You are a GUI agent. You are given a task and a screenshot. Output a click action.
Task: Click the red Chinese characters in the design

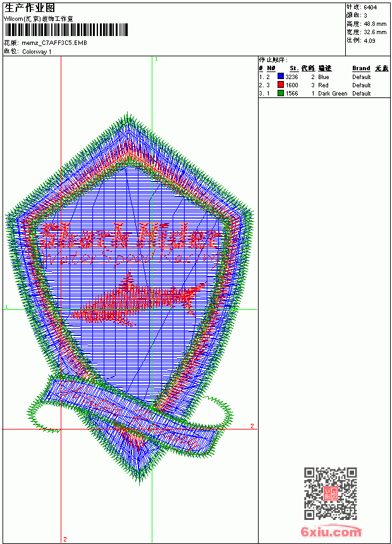[x=130, y=235]
